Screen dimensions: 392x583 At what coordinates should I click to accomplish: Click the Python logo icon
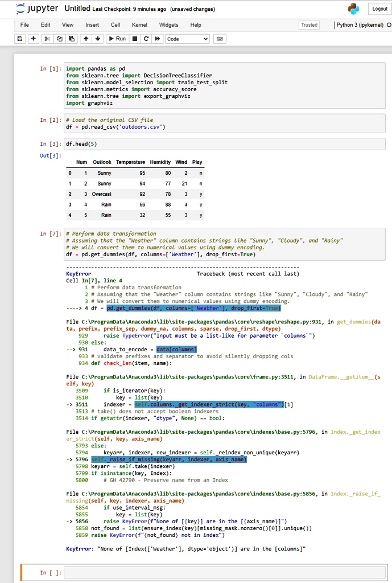pos(353,9)
